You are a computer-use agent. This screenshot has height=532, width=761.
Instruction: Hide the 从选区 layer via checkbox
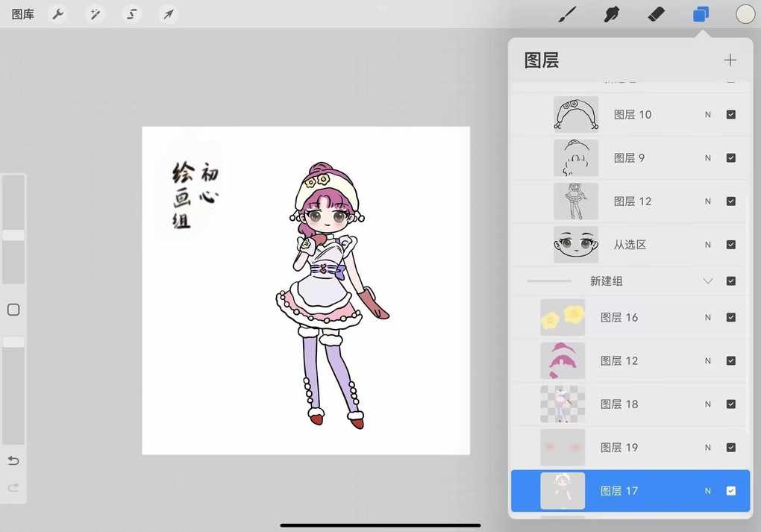tap(731, 245)
